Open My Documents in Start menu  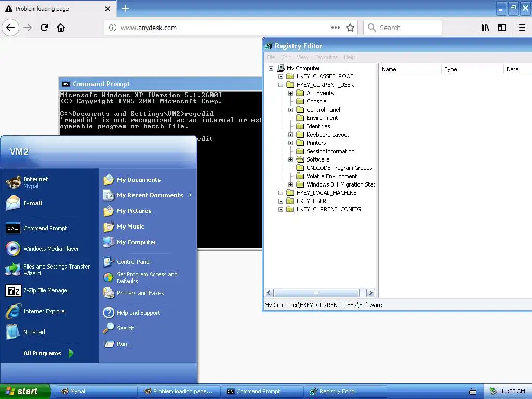pos(132,179)
